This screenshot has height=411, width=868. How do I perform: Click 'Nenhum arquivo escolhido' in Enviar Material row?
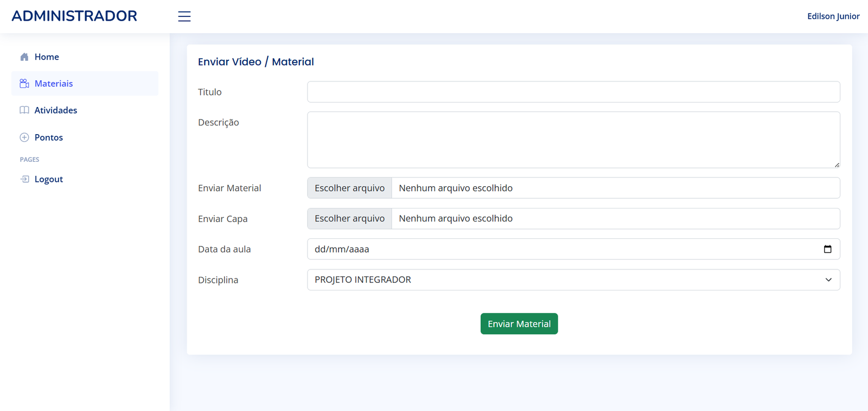(456, 188)
